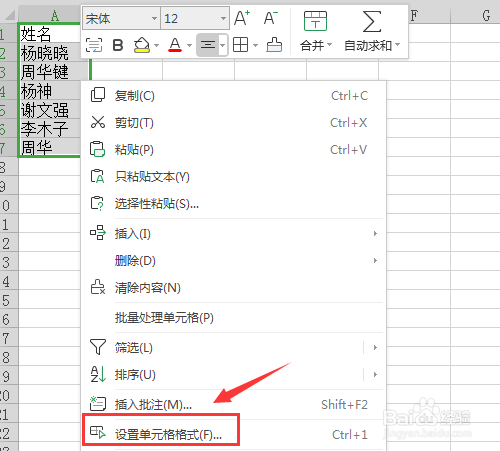Image resolution: width=500 pixels, height=451 pixels.
Task: Choose 插入批注(M)... menu entry
Action: coord(233,405)
